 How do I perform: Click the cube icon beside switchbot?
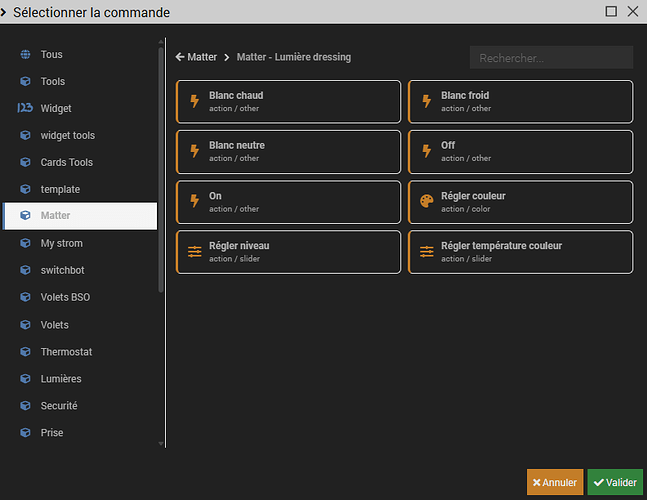[x=25, y=270]
